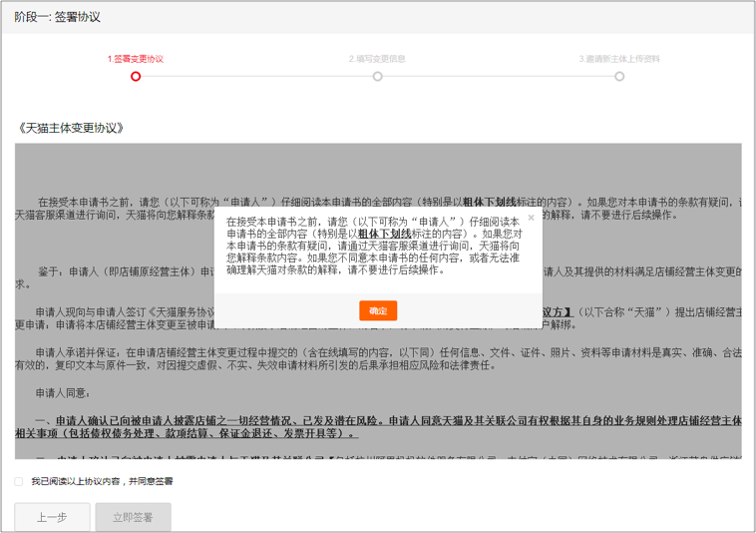Click the 申请人同意 line in the agreement
This screenshot has height=533, width=756.
pyautogui.click(x=63, y=393)
